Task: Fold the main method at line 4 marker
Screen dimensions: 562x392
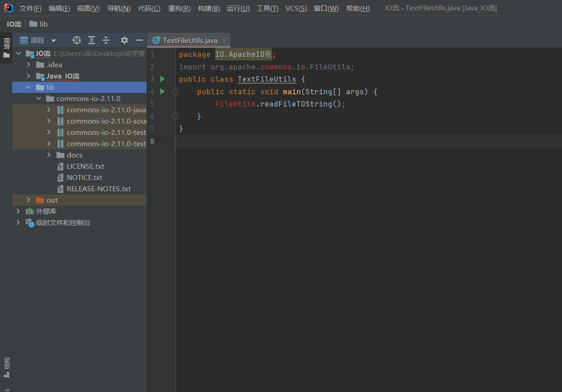Action: tap(176, 92)
